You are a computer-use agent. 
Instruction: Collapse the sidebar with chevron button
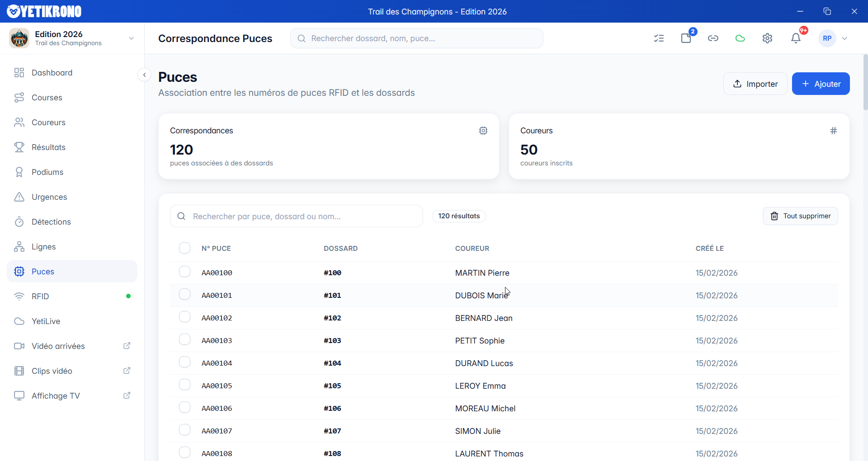pos(144,75)
